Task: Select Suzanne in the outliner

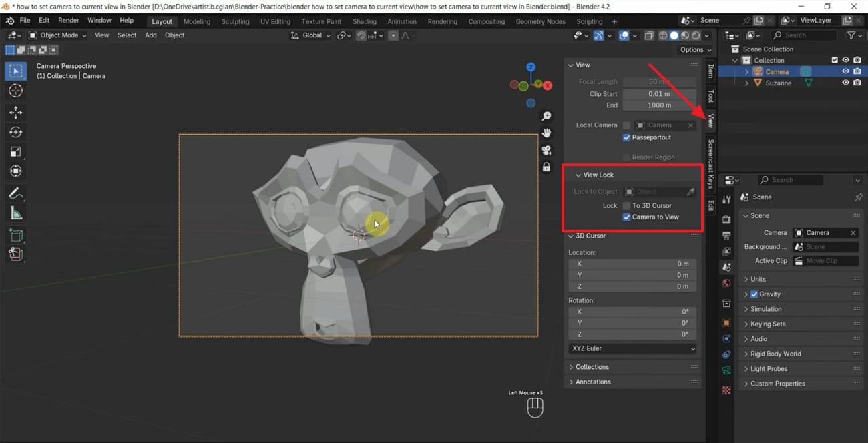Action: pos(779,83)
